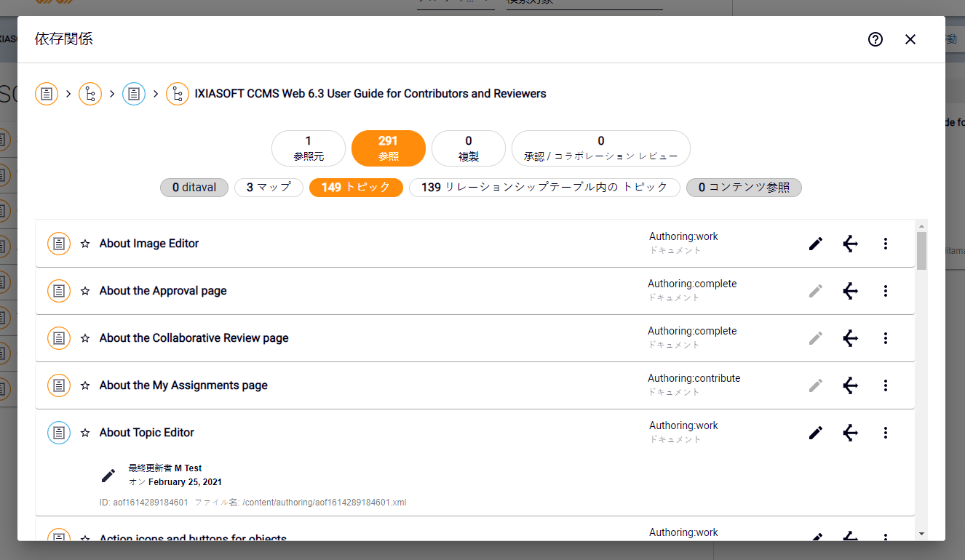The image size is (965, 560).
Task: Open more options for About Topic Editor
Action: click(886, 433)
